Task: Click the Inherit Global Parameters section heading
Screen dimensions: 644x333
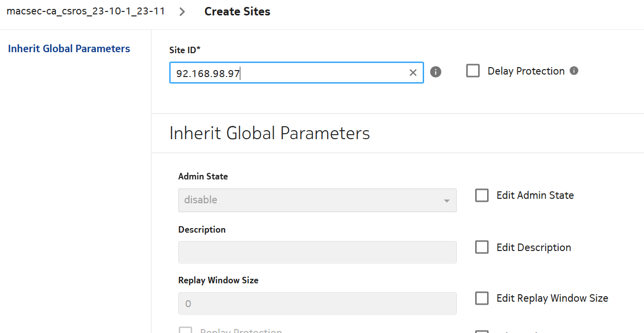Action: coord(270,133)
